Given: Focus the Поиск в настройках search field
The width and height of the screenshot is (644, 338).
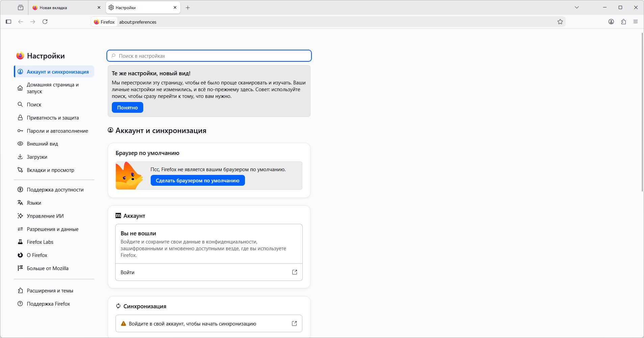Looking at the screenshot, I should pos(209,56).
